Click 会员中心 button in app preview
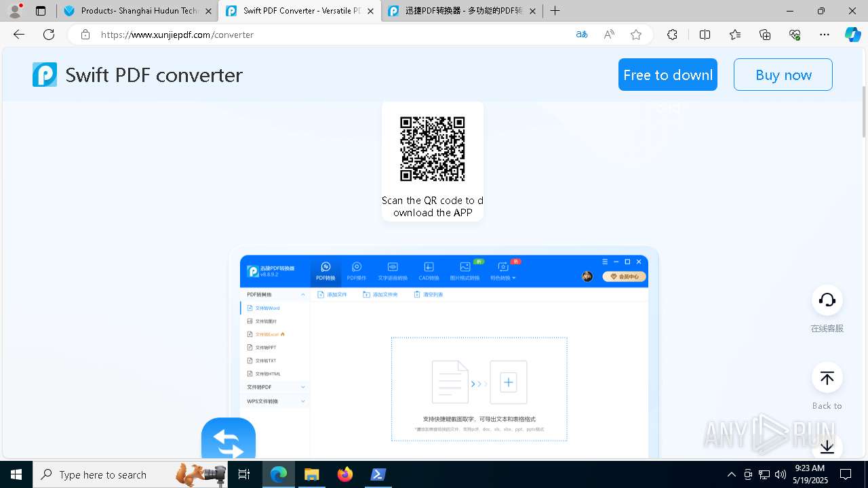 [x=625, y=277]
